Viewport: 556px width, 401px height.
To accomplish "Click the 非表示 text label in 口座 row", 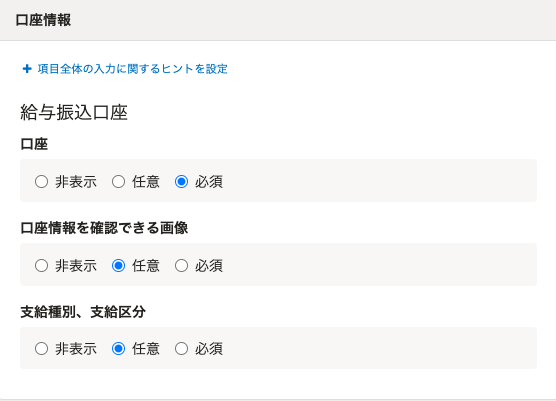I will [76, 182].
